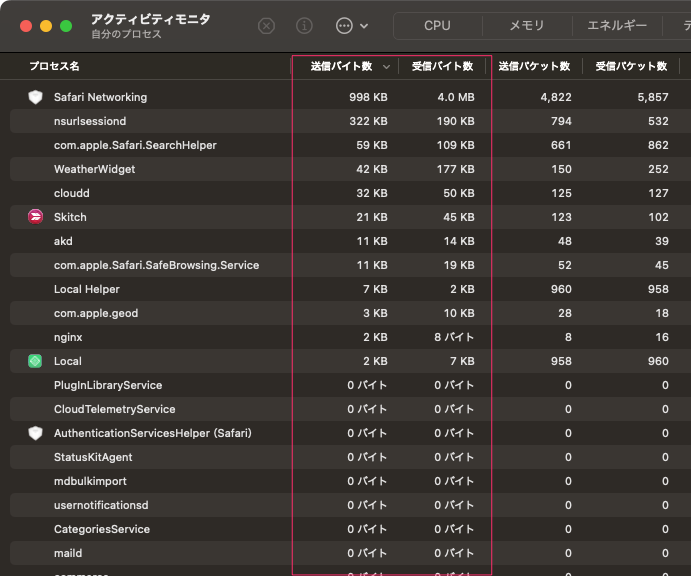Sort by 送信パケット数 column header
The width and height of the screenshot is (691, 576).
pos(534,66)
